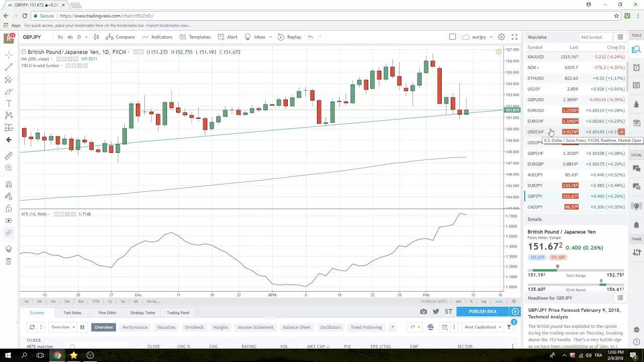Share on StockTwits ST icon
This screenshot has height=362, width=644.
click(448, 312)
